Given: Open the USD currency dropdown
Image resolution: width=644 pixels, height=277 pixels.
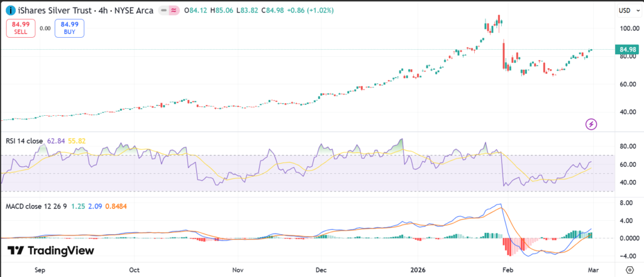Looking at the screenshot, I should 628,11.
